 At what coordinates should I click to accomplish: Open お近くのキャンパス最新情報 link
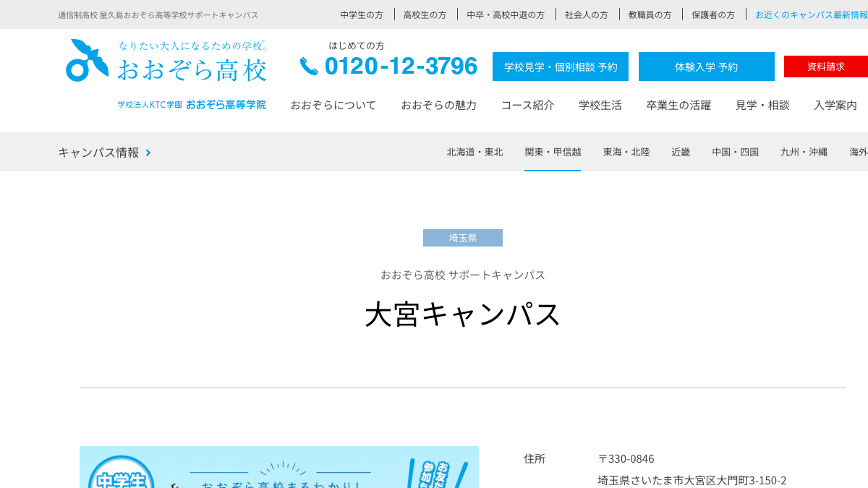point(812,14)
